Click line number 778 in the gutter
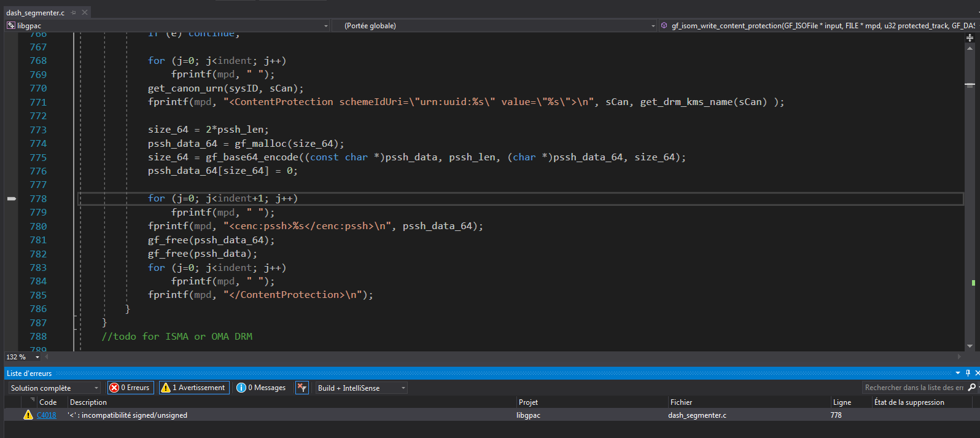The image size is (980, 438). [x=38, y=199]
